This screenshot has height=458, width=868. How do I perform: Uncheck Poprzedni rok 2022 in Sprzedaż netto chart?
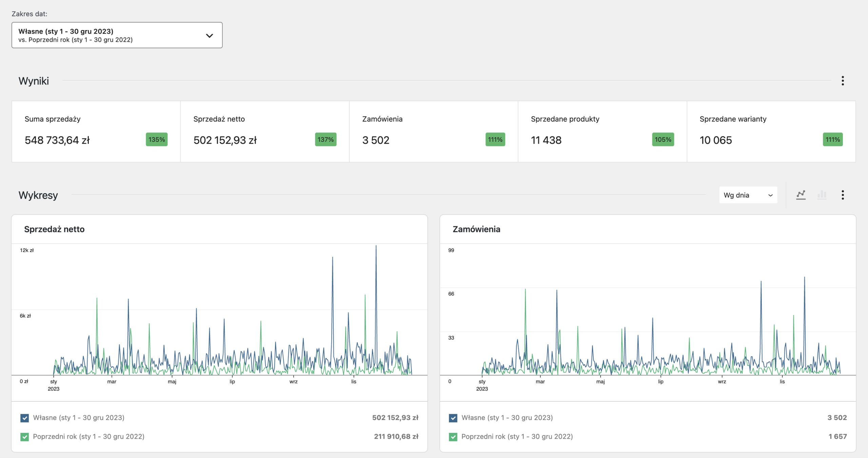[x=25, y=437]
